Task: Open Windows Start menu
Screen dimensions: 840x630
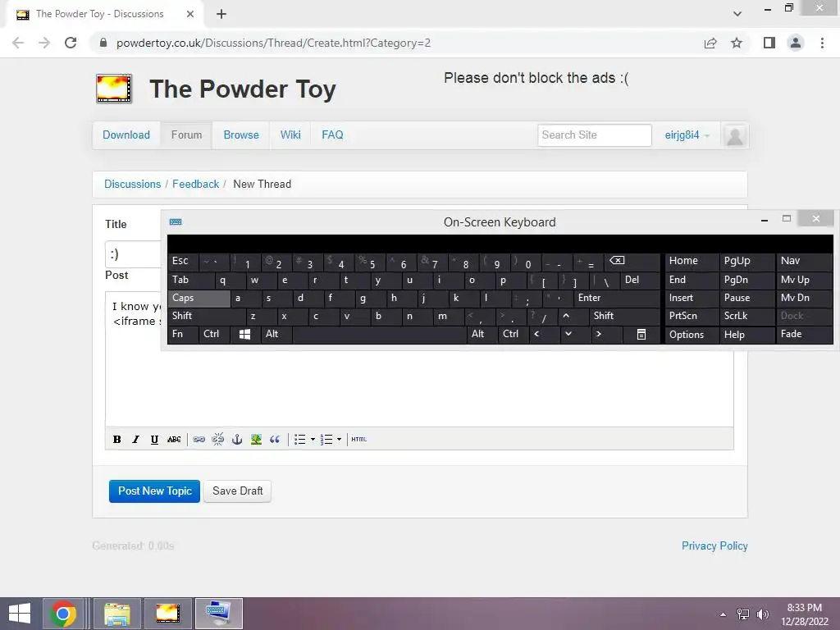Action: [x=20, y=614]
